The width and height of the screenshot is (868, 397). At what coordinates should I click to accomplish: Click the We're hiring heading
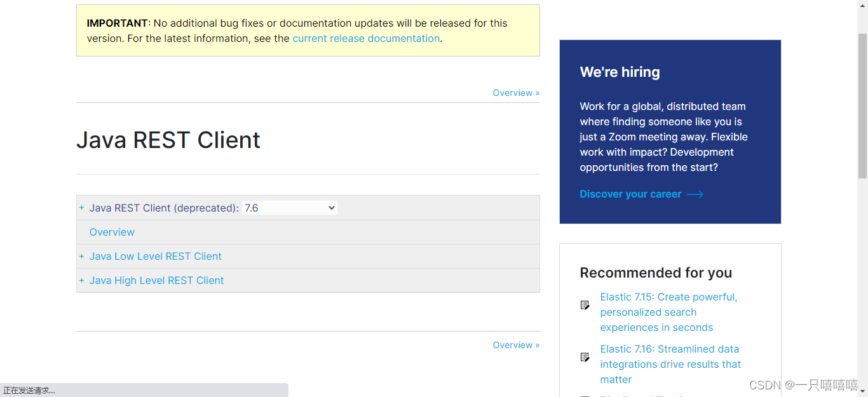tap(620, 72)
